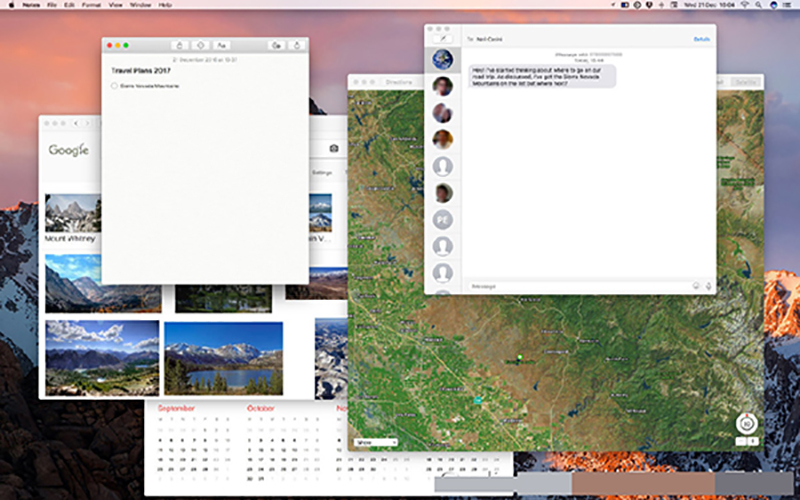Click the Travel Plans 2017 note title
The width and height of the screenshot is (800, 500).
[141, 70]
